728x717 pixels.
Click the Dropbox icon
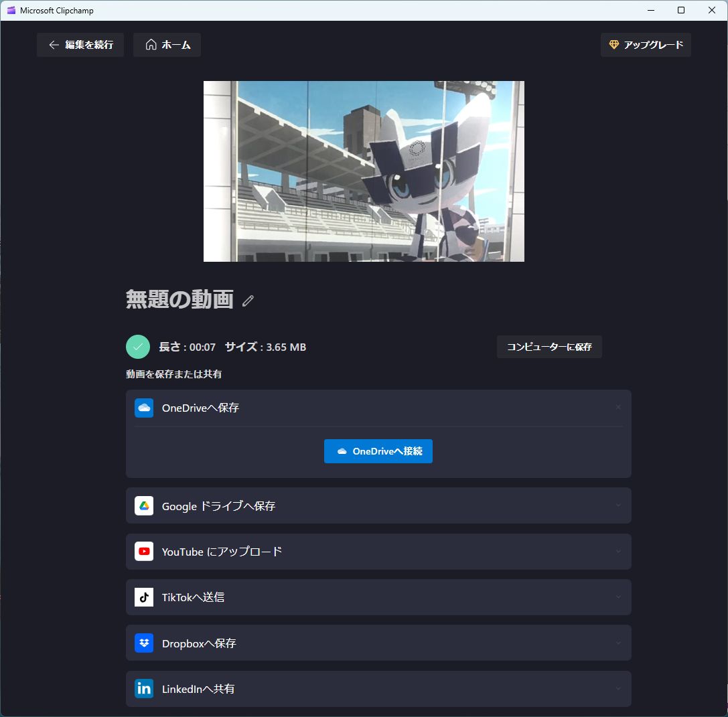[x=144, y=643]
